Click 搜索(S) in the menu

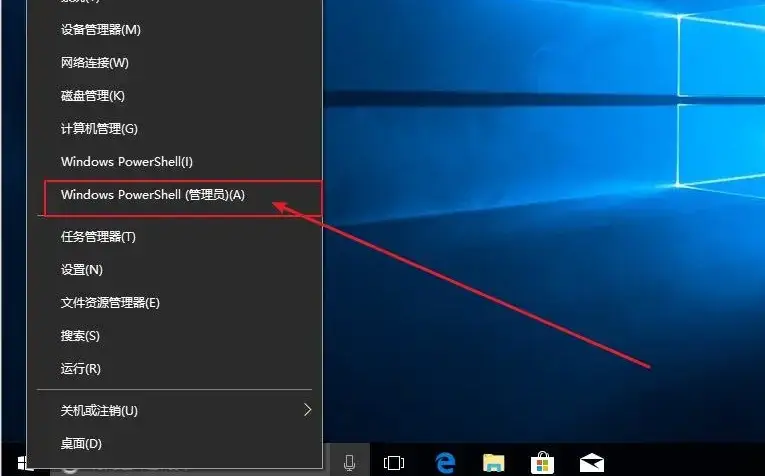[80, 336]
